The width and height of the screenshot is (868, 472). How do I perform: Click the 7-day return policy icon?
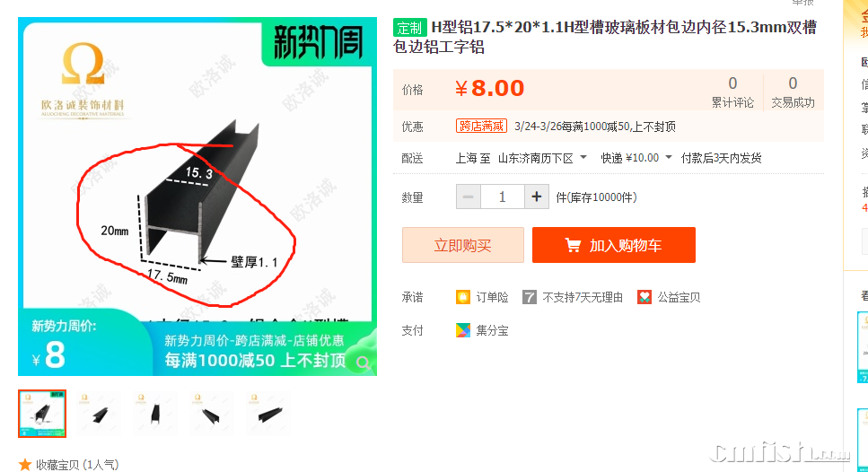(530, 297)
